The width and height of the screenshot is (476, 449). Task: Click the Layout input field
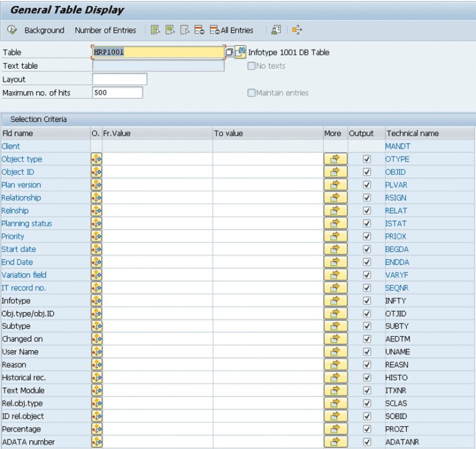pyautogui.click(x=119, y=79)
